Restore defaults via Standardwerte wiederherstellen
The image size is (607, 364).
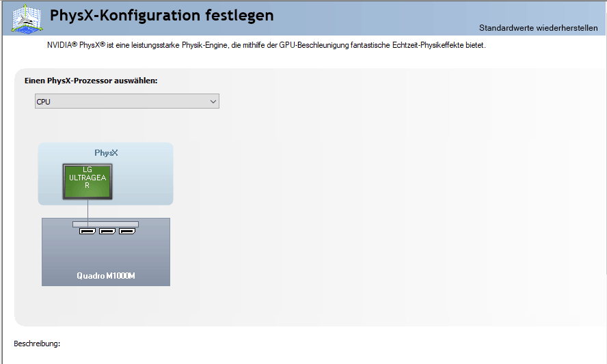coord(538,28)
